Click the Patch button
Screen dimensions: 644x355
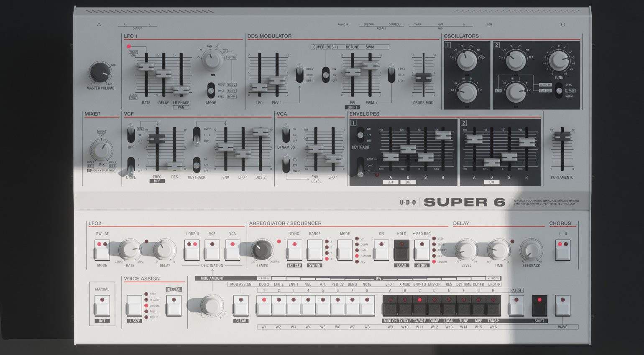click(x=516, y=305)
